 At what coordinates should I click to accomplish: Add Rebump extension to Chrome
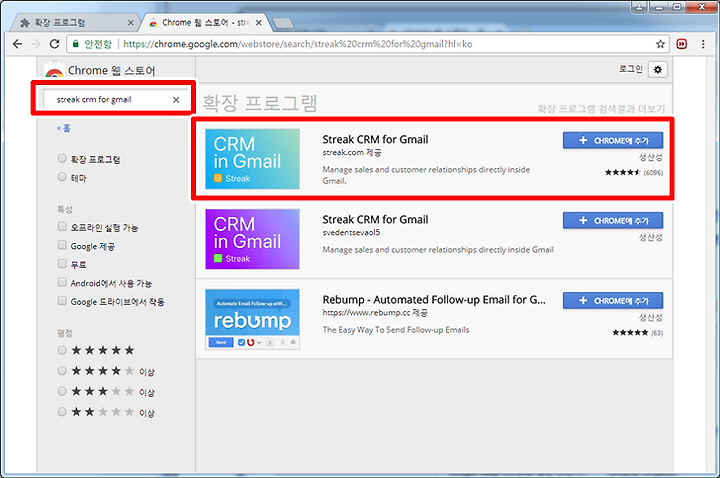pos(613,301)
